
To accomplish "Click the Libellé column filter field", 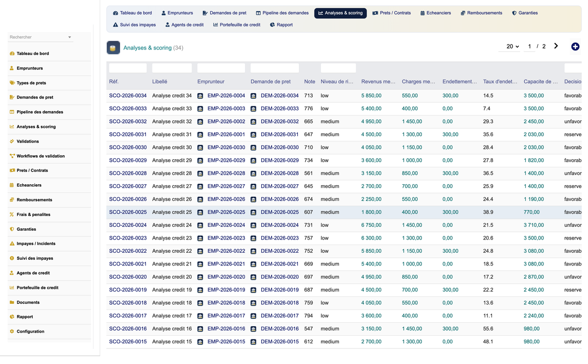I will tap(172, 68).
